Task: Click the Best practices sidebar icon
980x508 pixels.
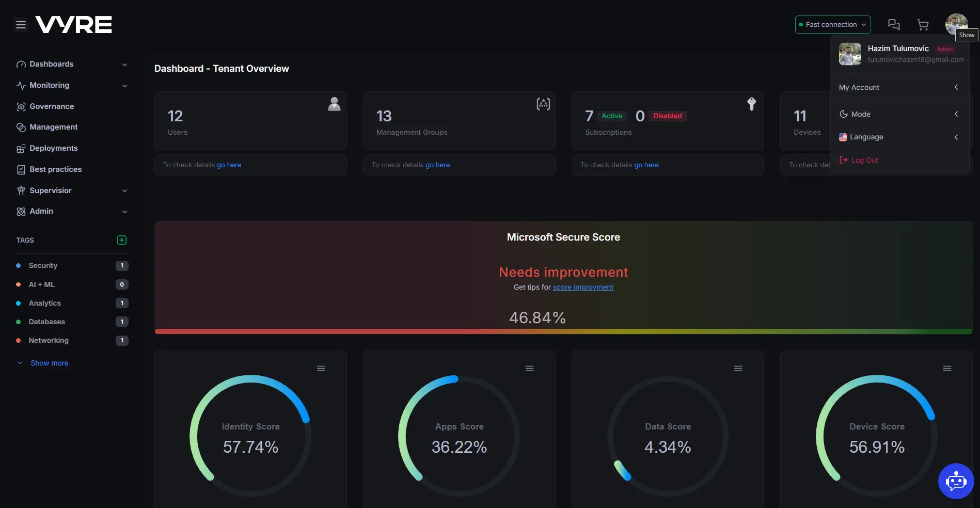Action: click(x=21, y=169)
